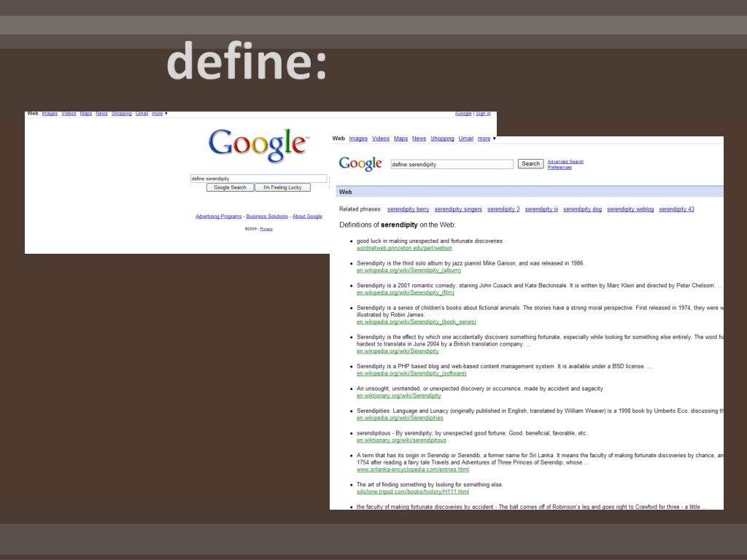
Task: Click the Search button on results page
Action: (x=531, y=164)
